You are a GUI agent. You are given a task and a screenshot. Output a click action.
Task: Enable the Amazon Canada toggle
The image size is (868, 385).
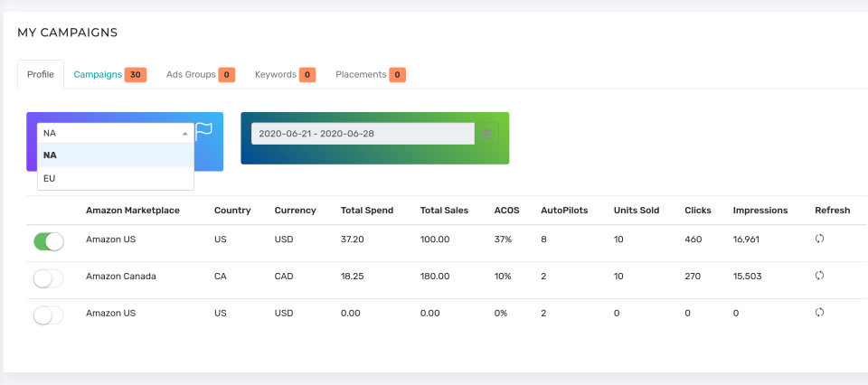pyautogui.click(x=49, y=278)
